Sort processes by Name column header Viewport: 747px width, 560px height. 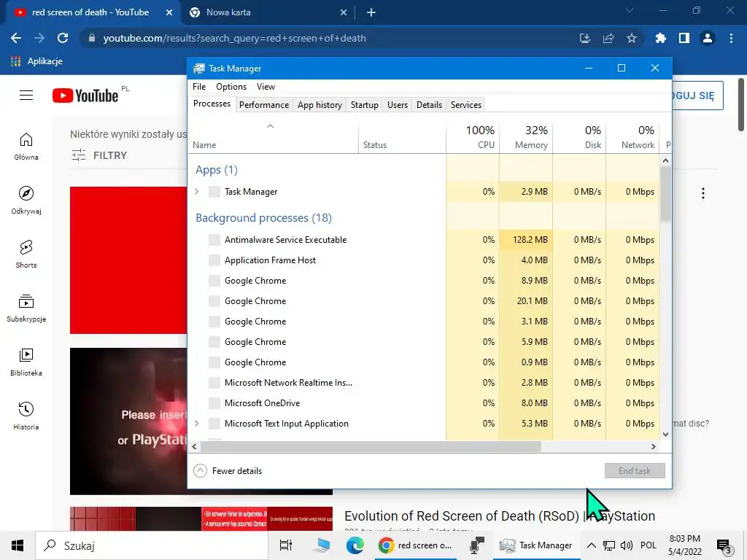273,136
